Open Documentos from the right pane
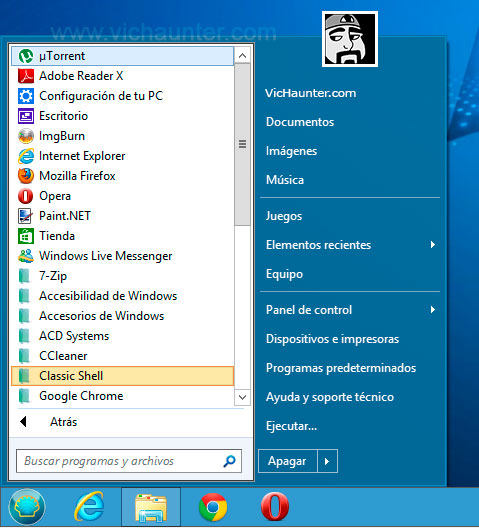The height and width of the screenshot is (528, 479). [x=350, y=122]
